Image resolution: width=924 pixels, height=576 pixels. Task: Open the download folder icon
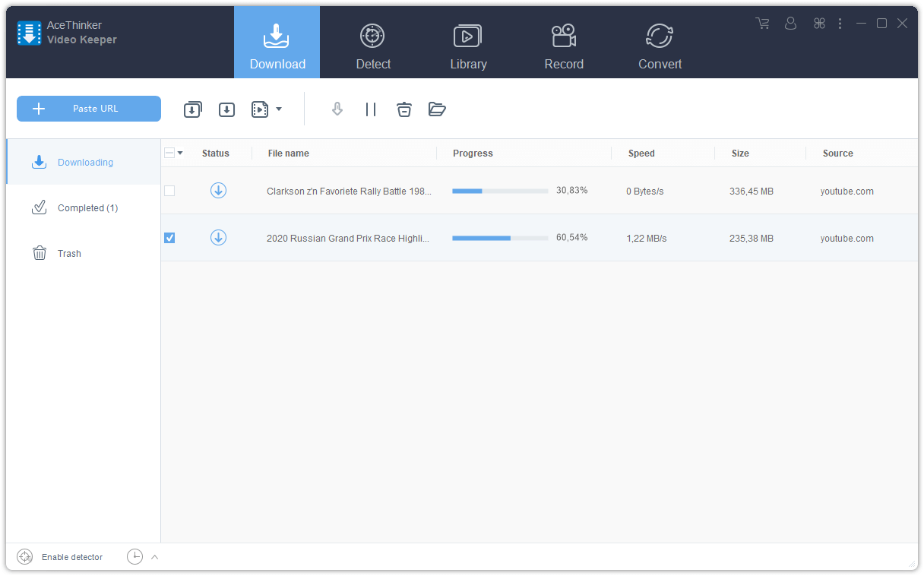437,109
